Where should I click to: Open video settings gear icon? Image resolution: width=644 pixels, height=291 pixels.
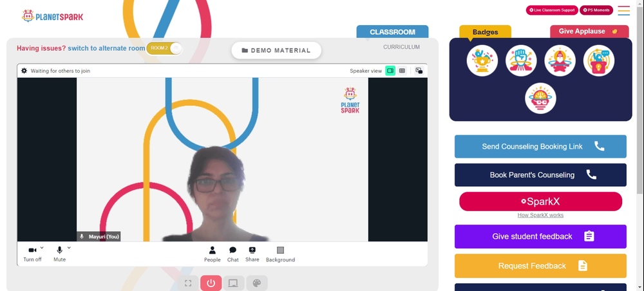coord(24,71)
